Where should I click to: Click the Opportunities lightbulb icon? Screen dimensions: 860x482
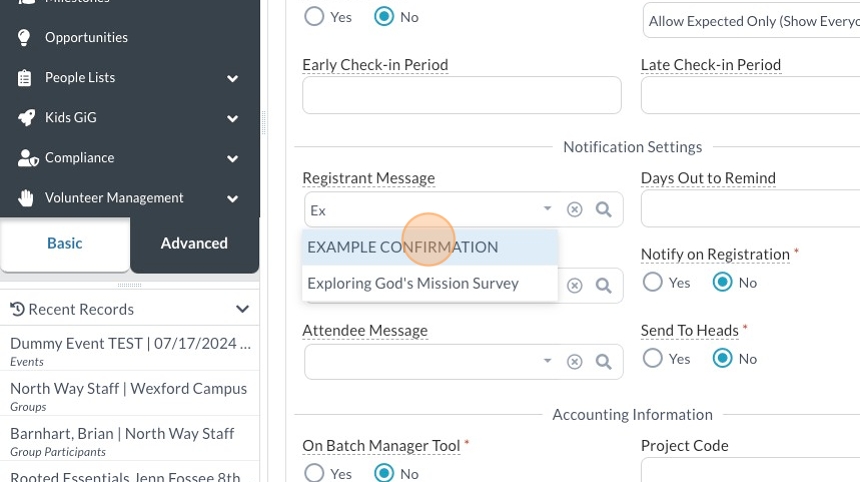tap(25, 37)
